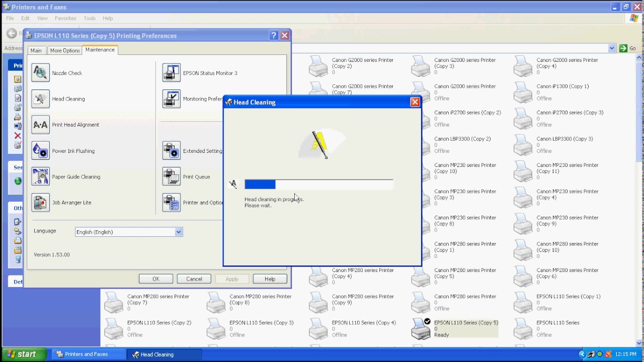Select Canon MP280 series Printer (Copy 7)

(x=146, y=302)
